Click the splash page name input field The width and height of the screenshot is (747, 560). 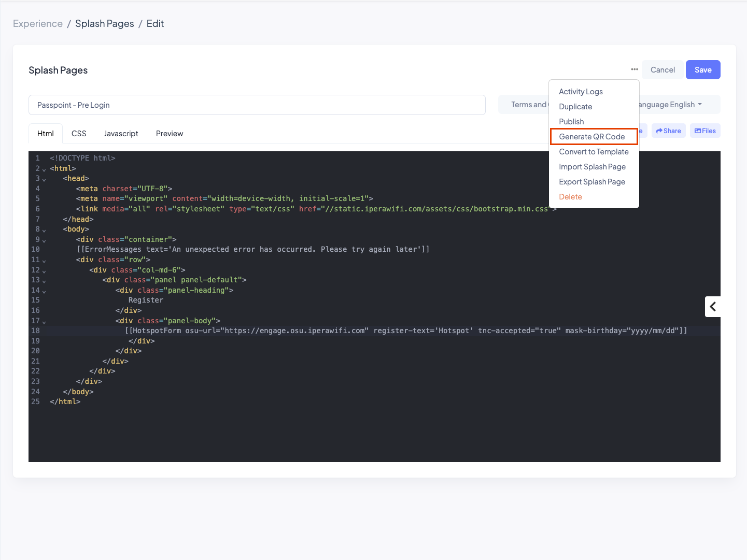(257, 105)
